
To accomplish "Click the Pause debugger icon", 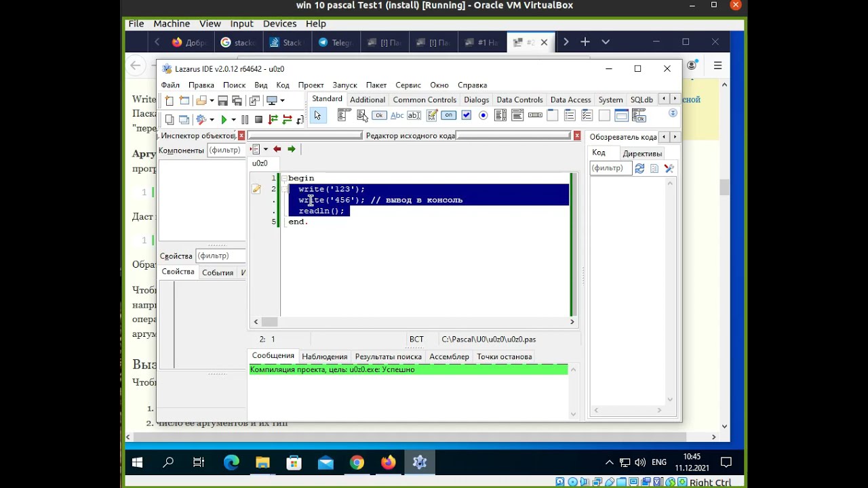I will tap(245, 119).
